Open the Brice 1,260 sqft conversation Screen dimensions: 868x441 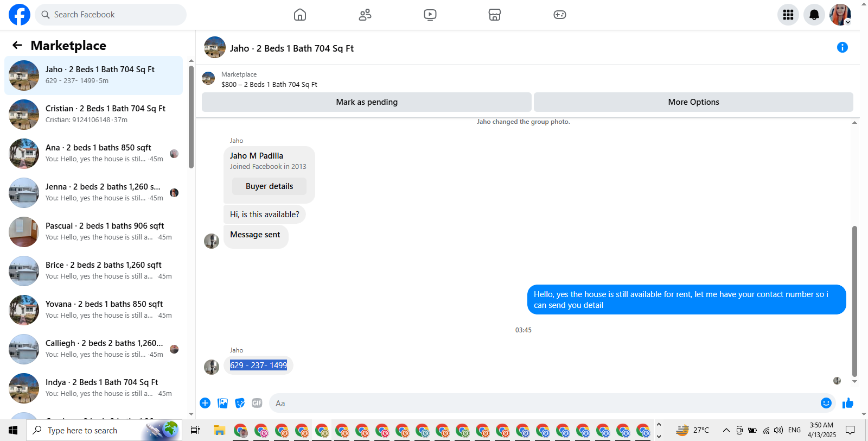click(x=93, y=271)
